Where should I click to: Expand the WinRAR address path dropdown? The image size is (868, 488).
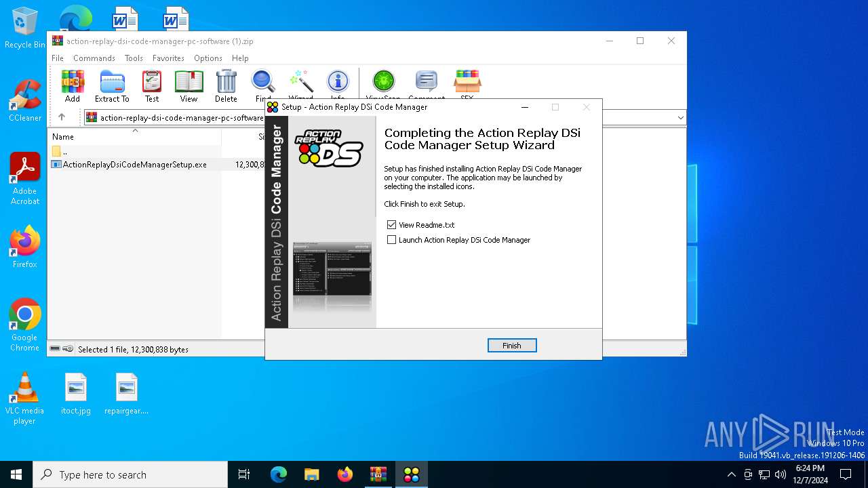coord(680,118)
